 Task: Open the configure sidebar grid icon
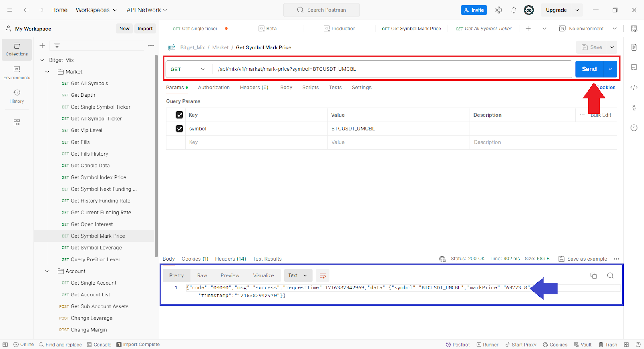(x=17, y=122)
